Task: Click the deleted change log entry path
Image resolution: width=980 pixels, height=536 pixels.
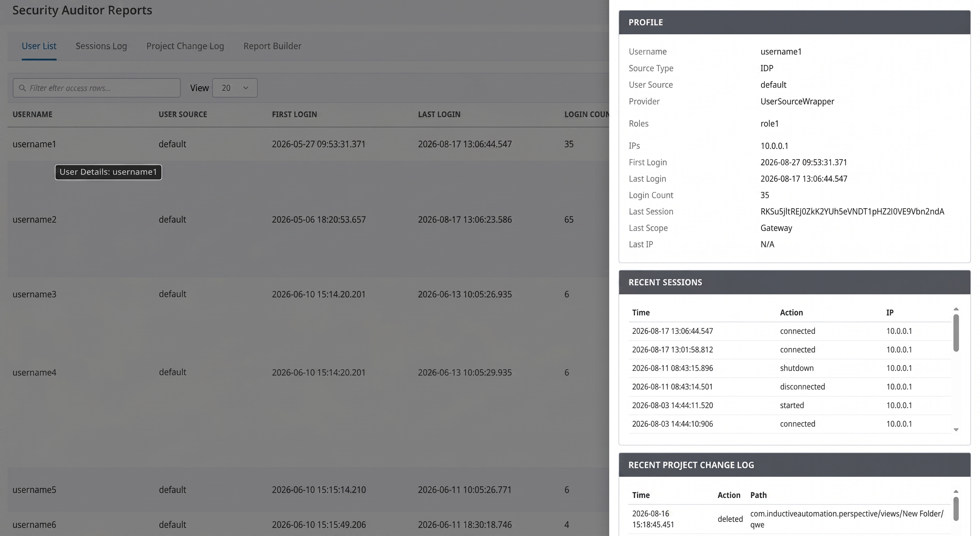Action: point(847,519)
